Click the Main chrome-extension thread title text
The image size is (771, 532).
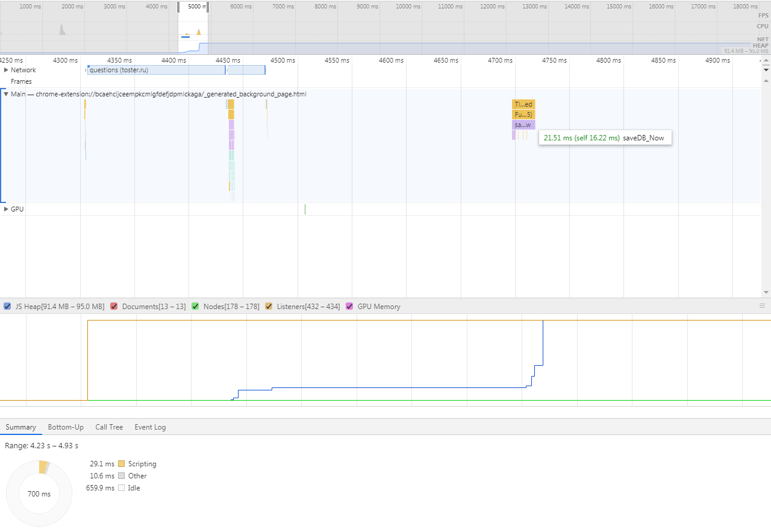tap(158, 94)
